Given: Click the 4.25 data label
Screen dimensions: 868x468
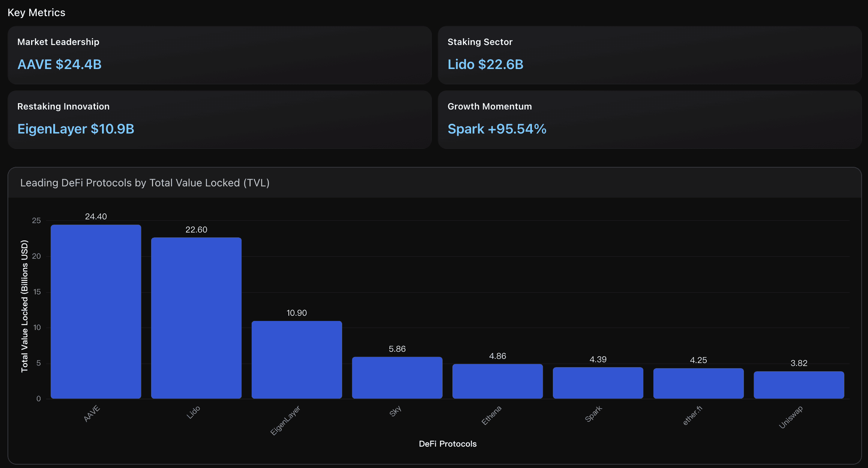Looking at the screenshot, I should click(x=698, y=360).
